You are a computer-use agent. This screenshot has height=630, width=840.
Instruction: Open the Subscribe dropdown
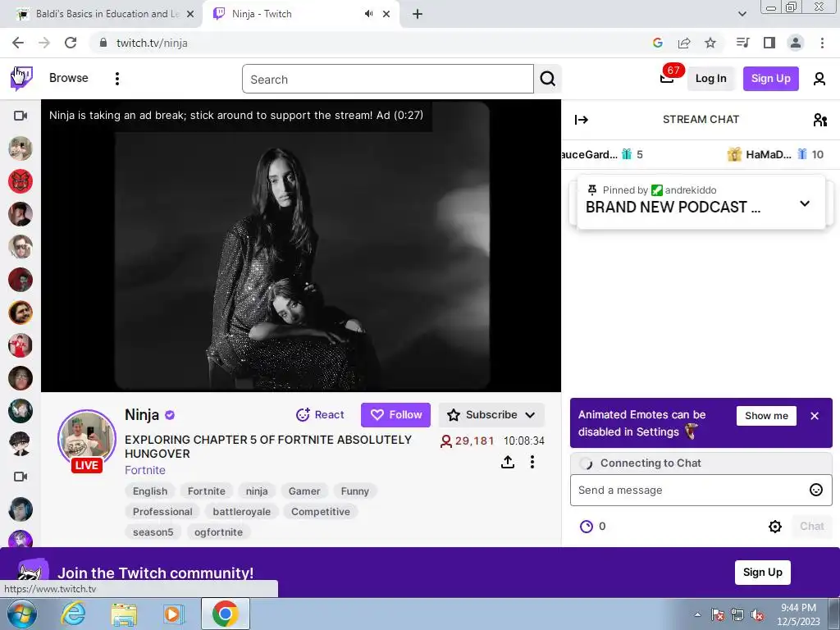click(x=491, y=414)
